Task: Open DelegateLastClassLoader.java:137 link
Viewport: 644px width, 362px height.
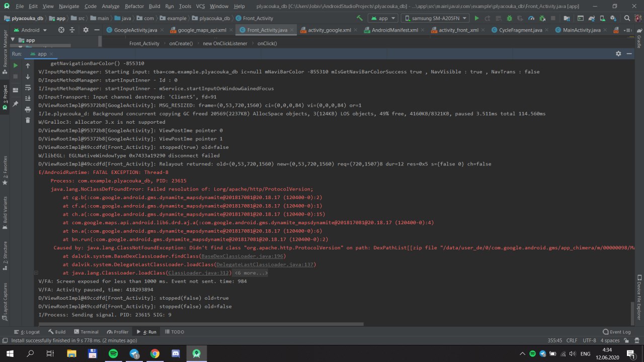Action: click(265, 264)
